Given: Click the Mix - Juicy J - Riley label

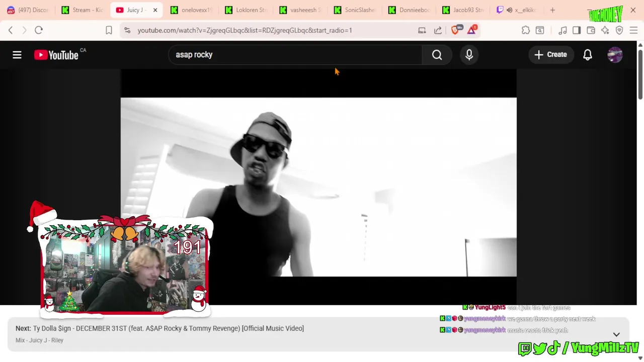Looking at the screenshot, I should click(x=39, y=340).
